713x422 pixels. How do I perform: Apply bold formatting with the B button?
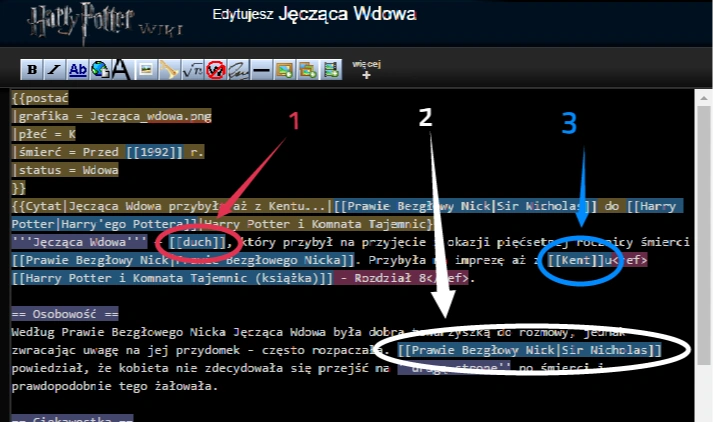[x=32, y=70]
